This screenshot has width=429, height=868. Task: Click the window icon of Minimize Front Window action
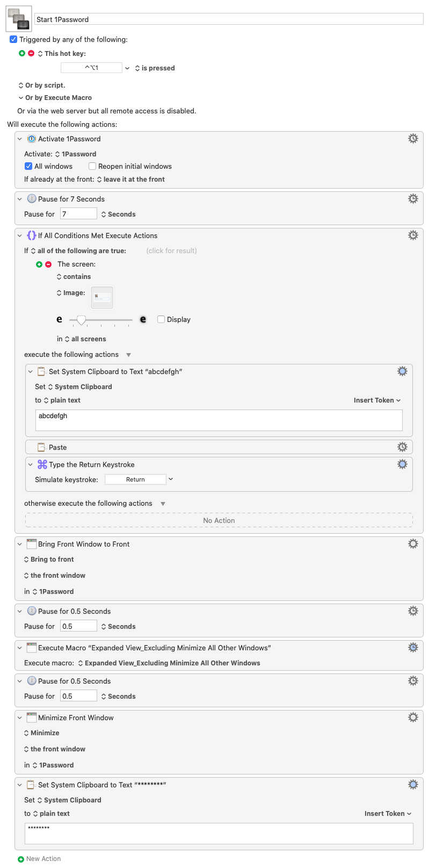click(x=32, y=718)
